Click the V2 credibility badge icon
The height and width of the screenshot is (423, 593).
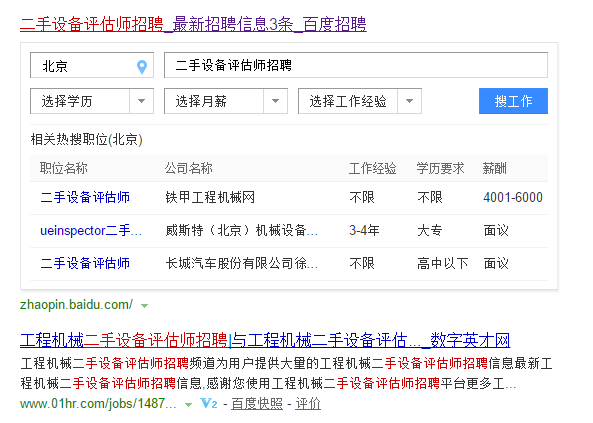click(x=209, y=403)
